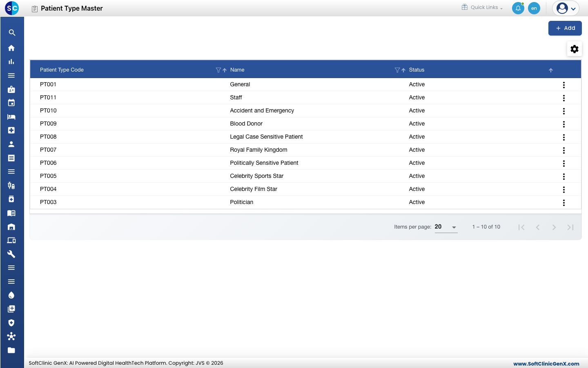
Task: Open the hospital bed sidebar icon
Action: click(x=11, y=117)
